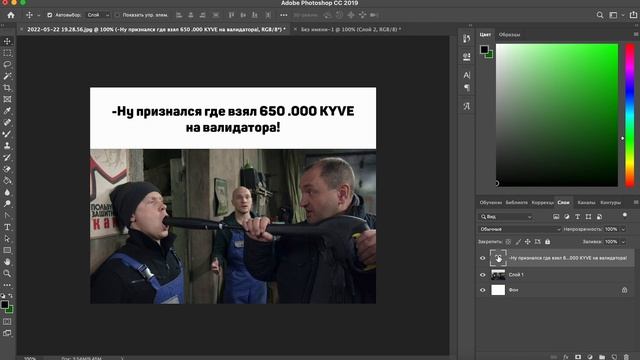Select the Eraser tool
This screenshot has width=640, height=360.
click(7, 169)
